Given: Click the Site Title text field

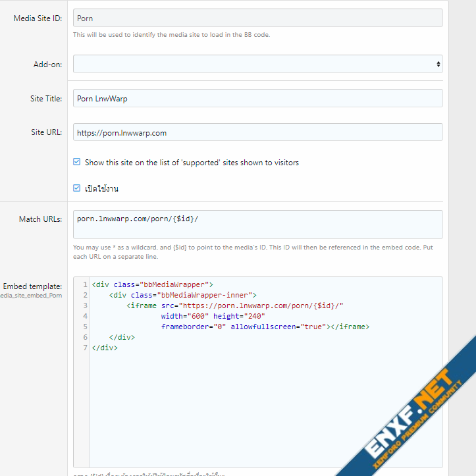Looking at the screenshot, I should coord(257,99).
